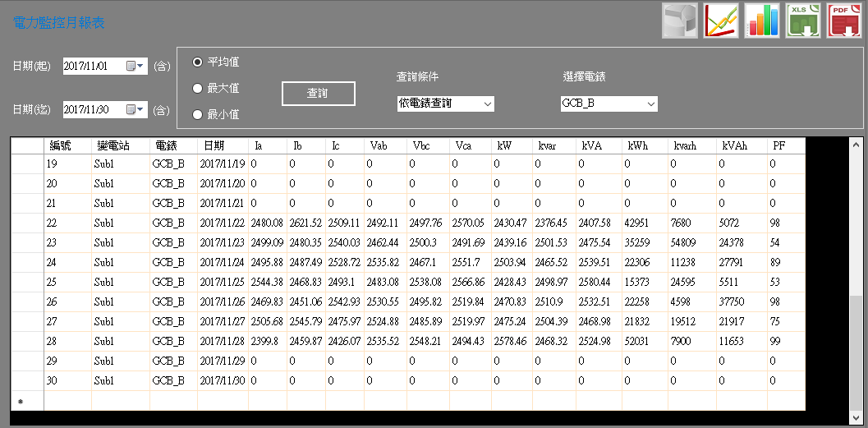Select kvarh value 54809

pos(692,242)
